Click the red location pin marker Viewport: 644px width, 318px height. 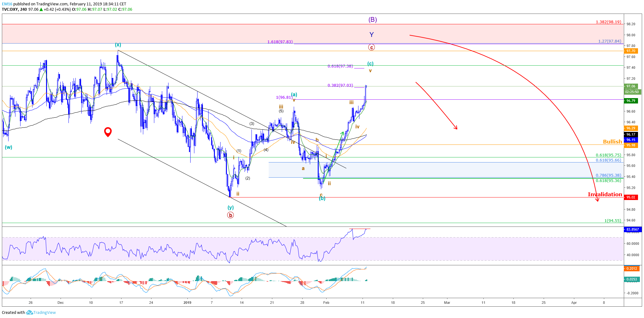click(108, 132)
